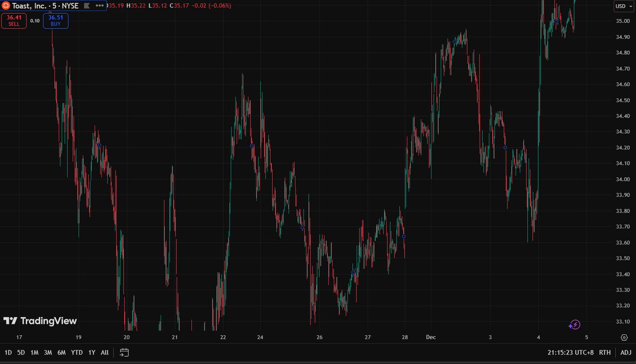Click the 17 date label on time axis
636x364 pixels.
click(x=19, y=338)
